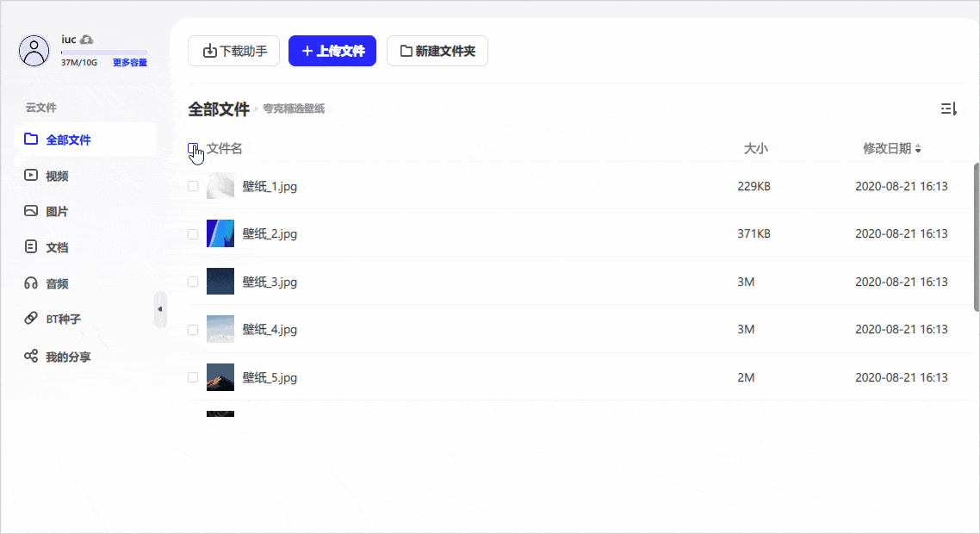Open the 音频 audio category
This screenshot has width=980, height=534.
tap(57, 283)
